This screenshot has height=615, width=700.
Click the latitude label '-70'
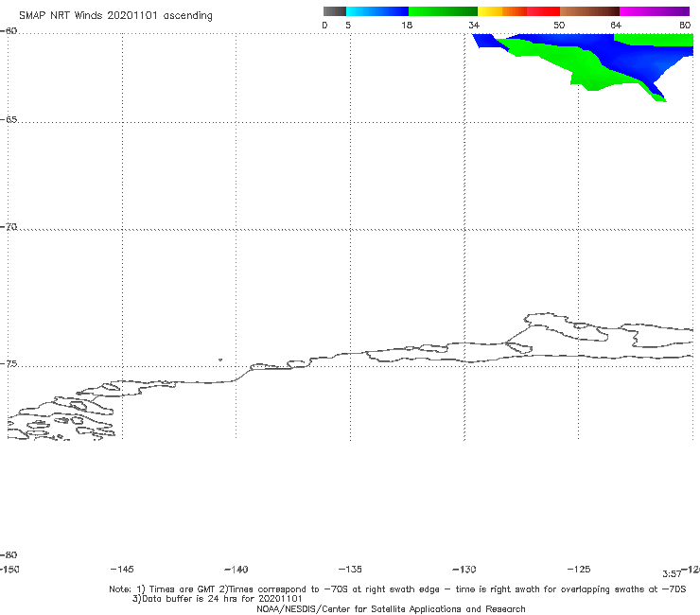pos(9,227)
